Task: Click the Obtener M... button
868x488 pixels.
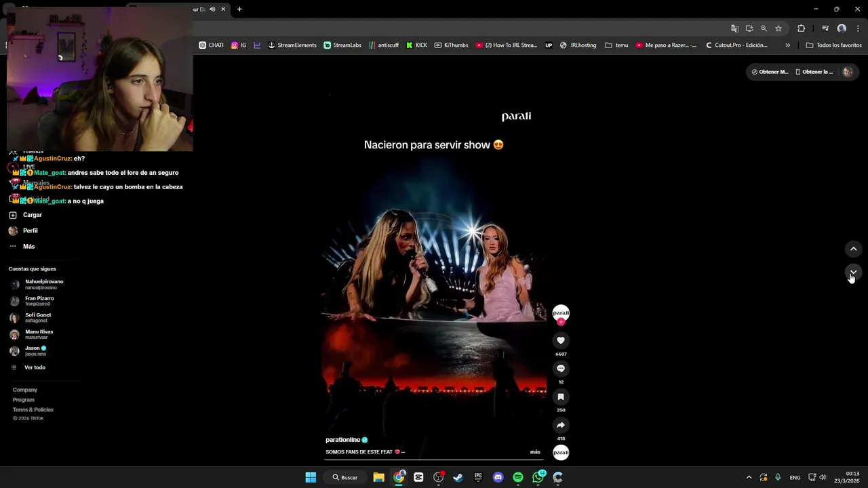Action: coord(770,72)
